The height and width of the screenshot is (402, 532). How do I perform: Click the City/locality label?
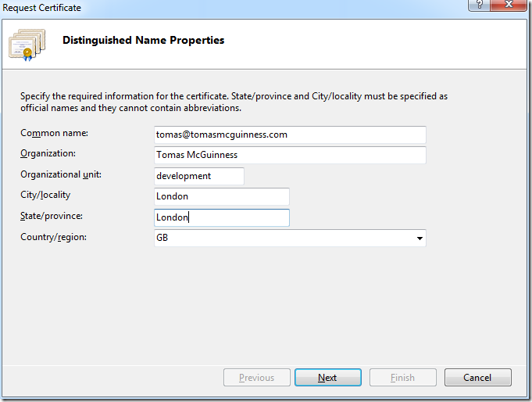tap(45, 195)
